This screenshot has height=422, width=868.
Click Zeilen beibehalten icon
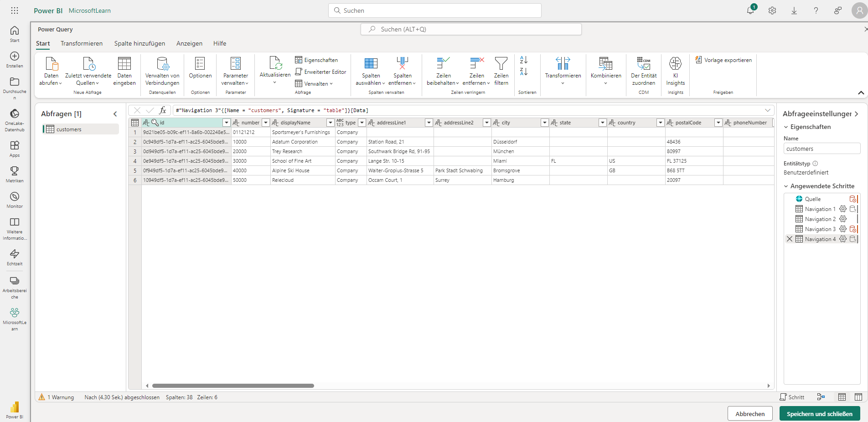(x=443, y=63)
